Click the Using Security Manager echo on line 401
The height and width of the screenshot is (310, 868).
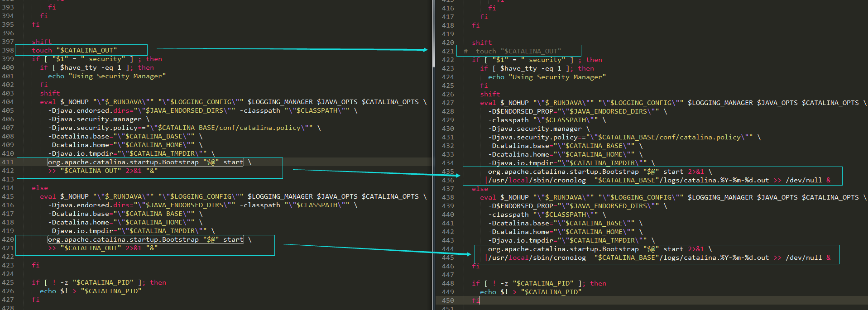coord(107,76)
